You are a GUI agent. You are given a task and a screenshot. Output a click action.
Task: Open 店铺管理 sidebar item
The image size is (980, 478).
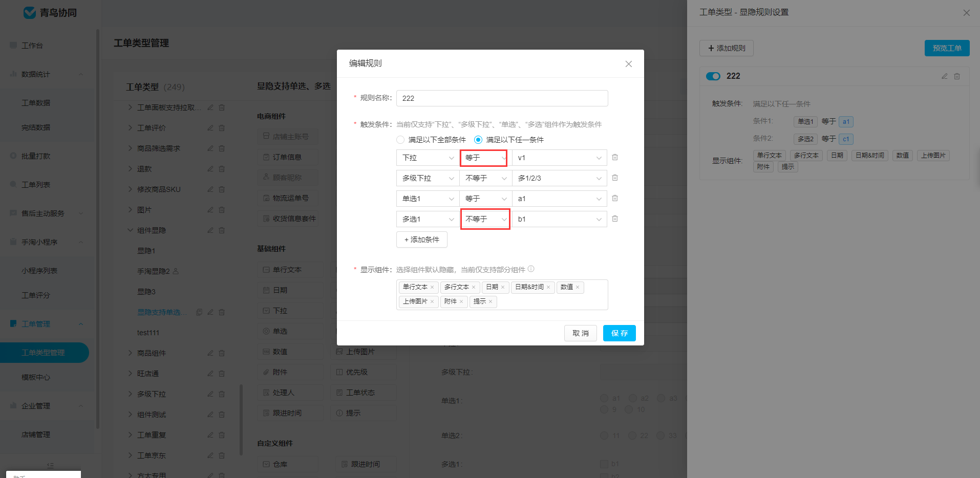[36, 434]
